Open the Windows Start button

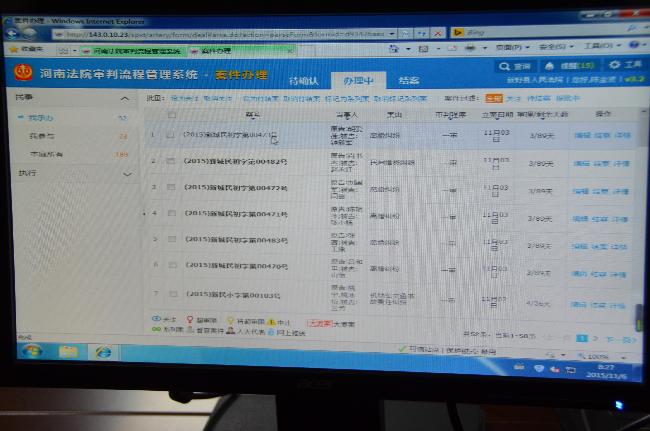pos(32,351)
